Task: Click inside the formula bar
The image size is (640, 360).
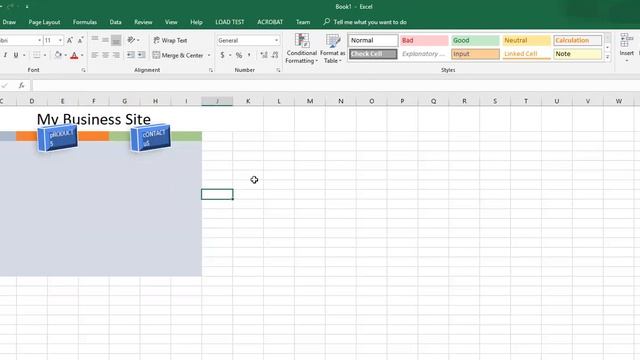Action: click(336, 85)
